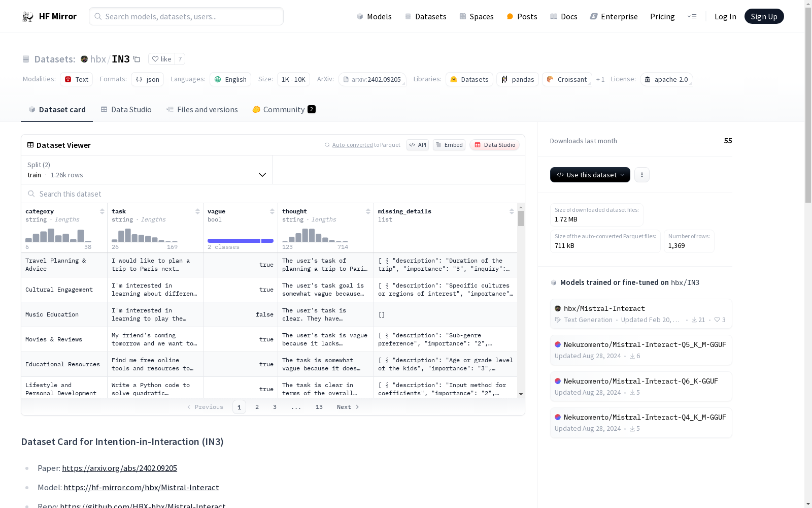812x508 pixels.
Task: Go to page 3 of the dataset
Action: pos(275,407)
